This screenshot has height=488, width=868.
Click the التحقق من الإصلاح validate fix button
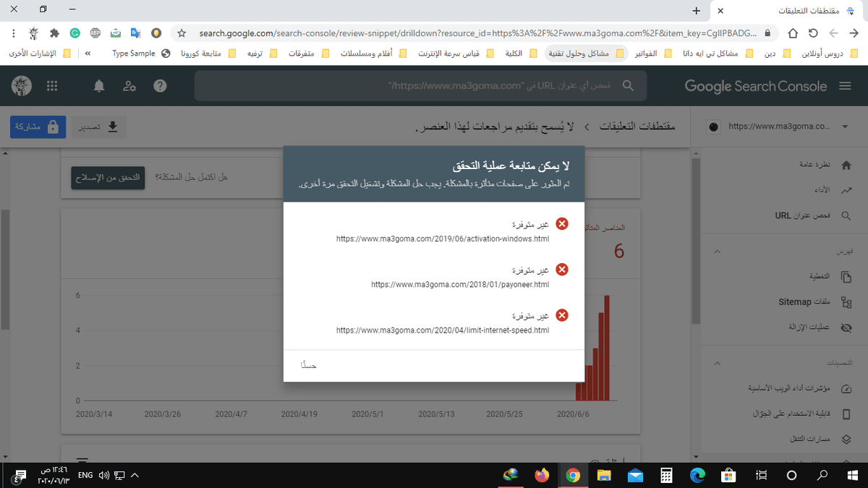coord(108,178)
